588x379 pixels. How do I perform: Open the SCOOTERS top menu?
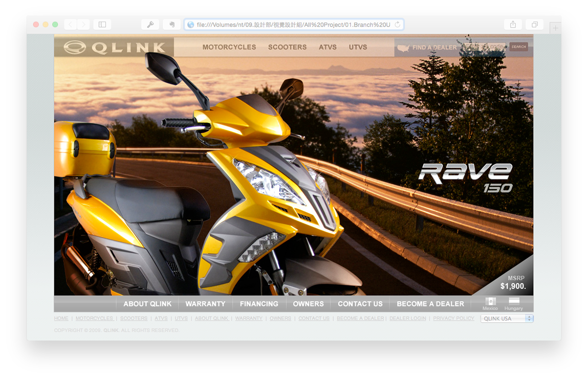coord(287,47)
